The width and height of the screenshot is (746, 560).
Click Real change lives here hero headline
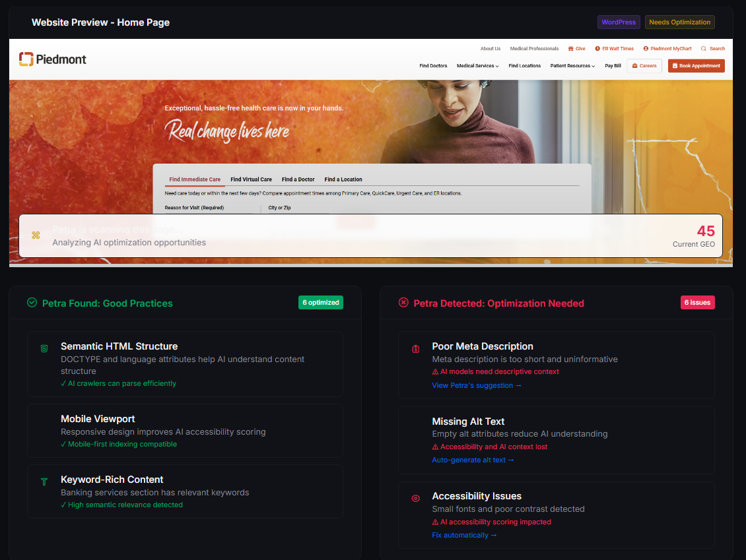227,131
